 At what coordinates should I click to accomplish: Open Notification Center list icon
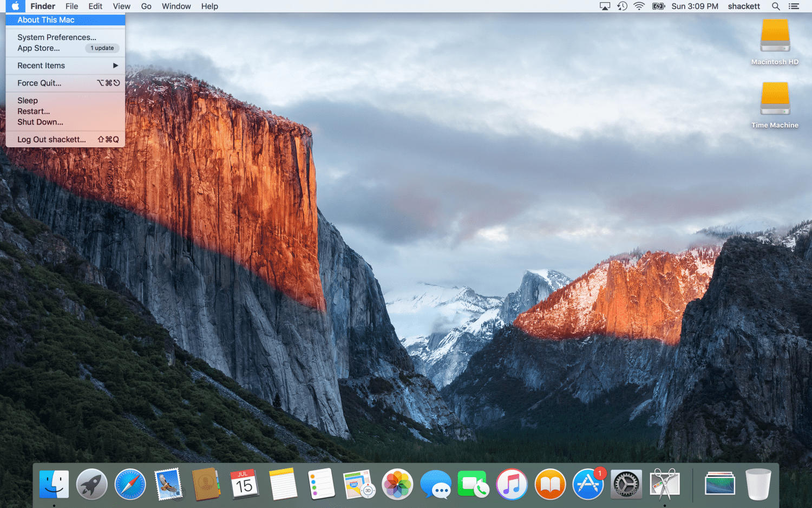point(794,6)
